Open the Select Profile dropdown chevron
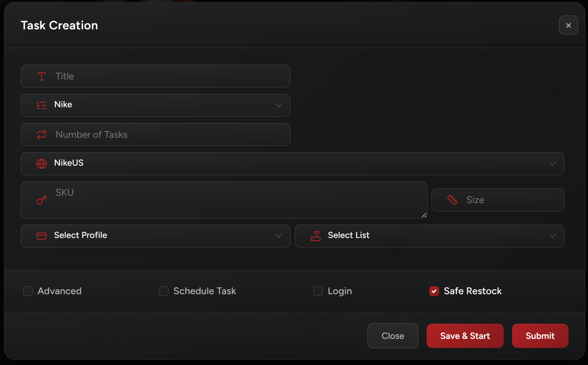 click(278, 236)
